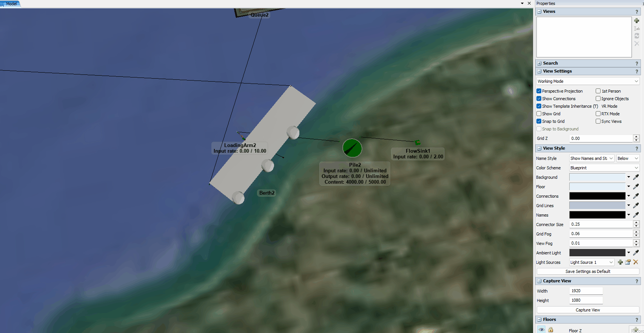Select the Pile2 object in the model
Viewport: 644px width, 333px height.
click(x=352, y=148)
